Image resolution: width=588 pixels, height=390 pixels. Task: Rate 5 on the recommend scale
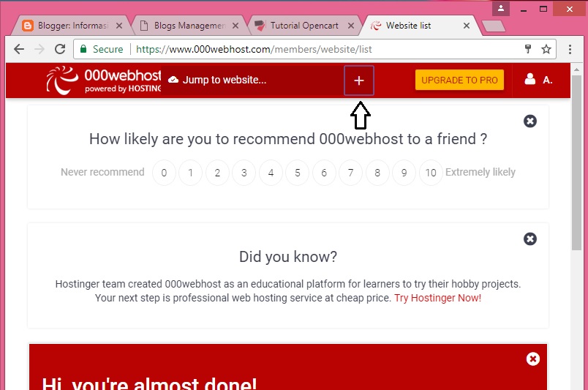pos(298,173)
